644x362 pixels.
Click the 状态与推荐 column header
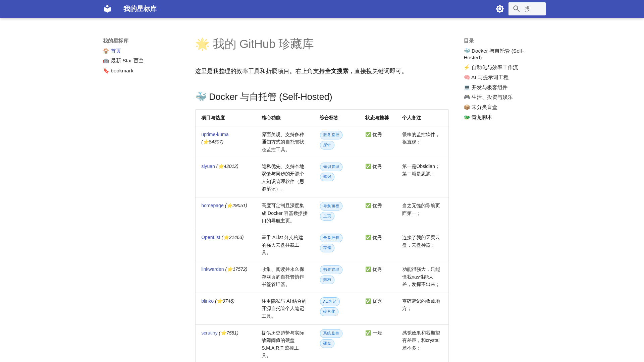(377, 118)
